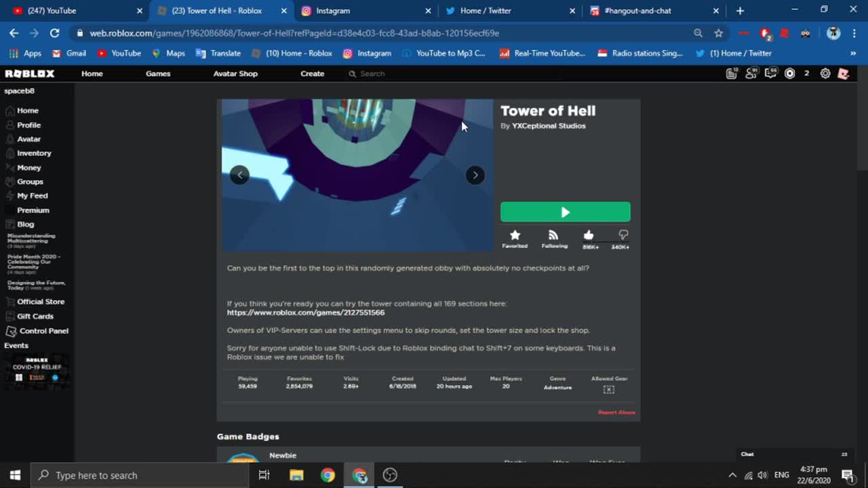The height and width of the screenshot is (488, 868).
Task: Reload the current page
Action: (55, 33)
